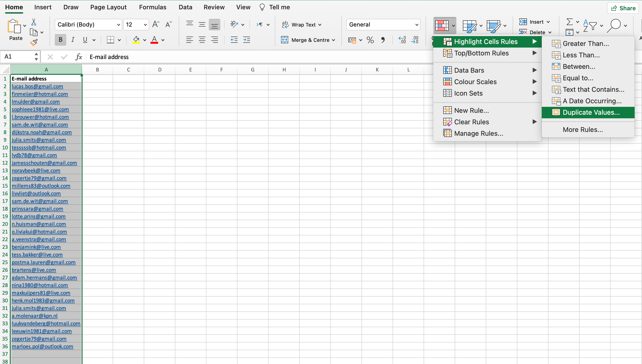Viewport: 642px width, 364px height.
Task: Select the View tab in ribbon
Action: [243, 7]
